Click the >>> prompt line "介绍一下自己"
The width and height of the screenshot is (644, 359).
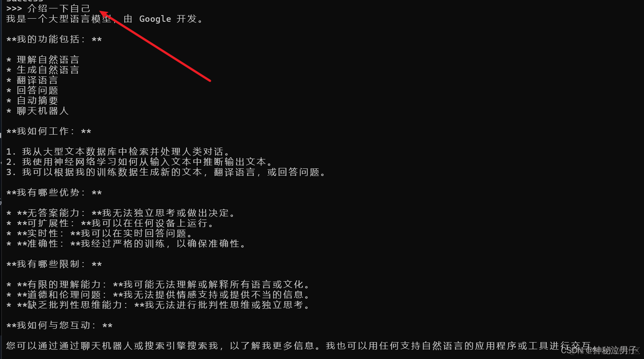click(x=48, y=8)
